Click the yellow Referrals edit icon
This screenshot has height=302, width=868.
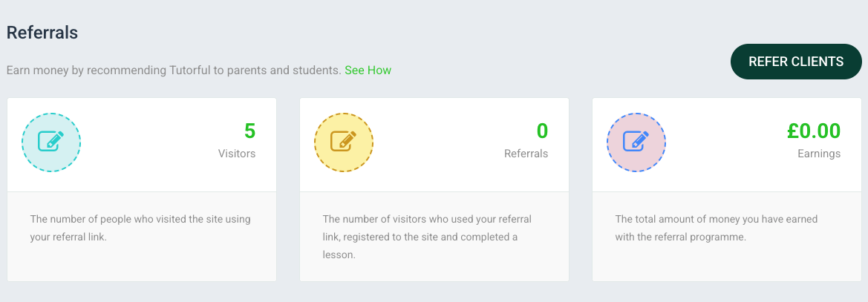click(344, 141)
